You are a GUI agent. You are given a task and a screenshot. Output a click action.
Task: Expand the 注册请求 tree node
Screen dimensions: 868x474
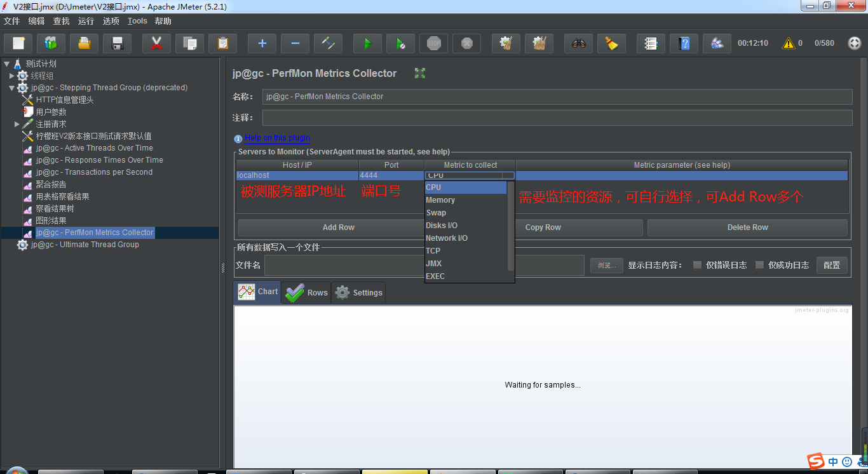tap(17, 124)
